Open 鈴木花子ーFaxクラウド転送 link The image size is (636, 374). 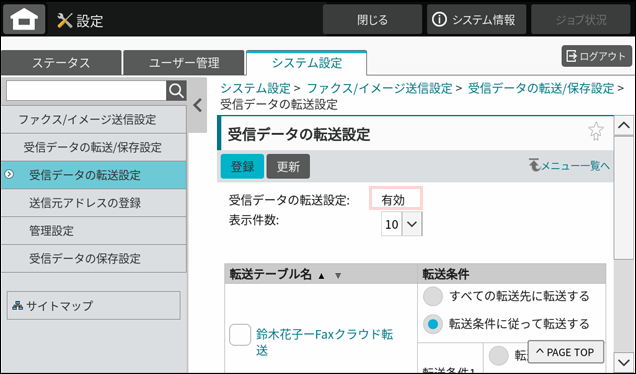(x=324, y=342)
